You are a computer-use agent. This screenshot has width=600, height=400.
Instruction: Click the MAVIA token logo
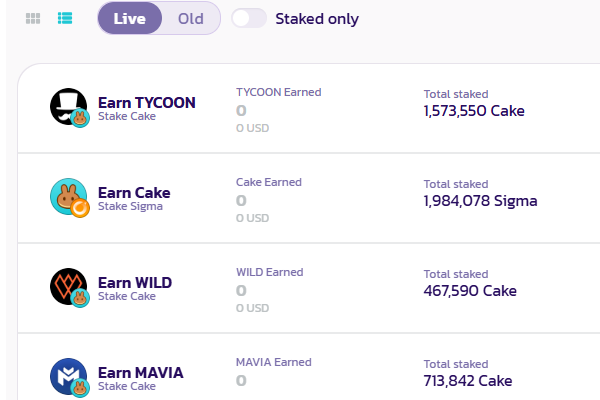[x=68, y=376]
